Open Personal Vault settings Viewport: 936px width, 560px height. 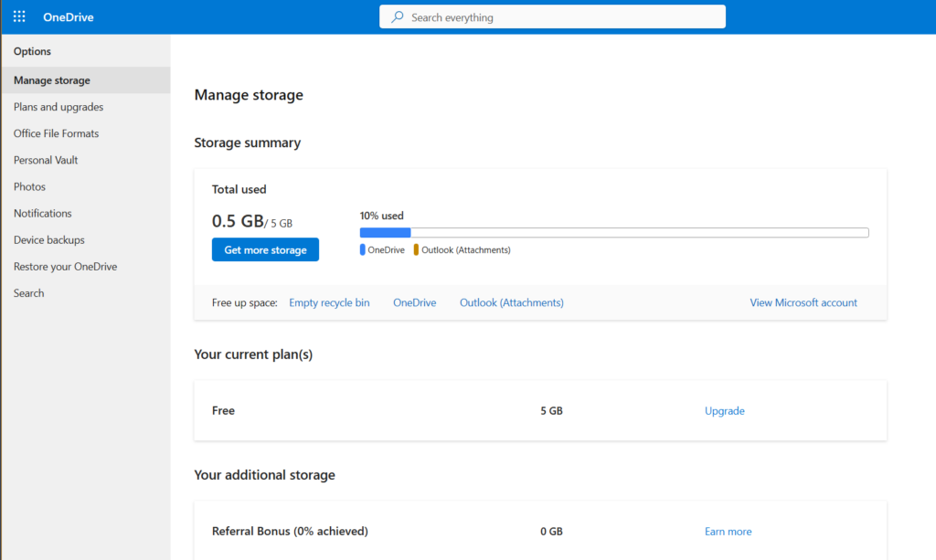46,160
